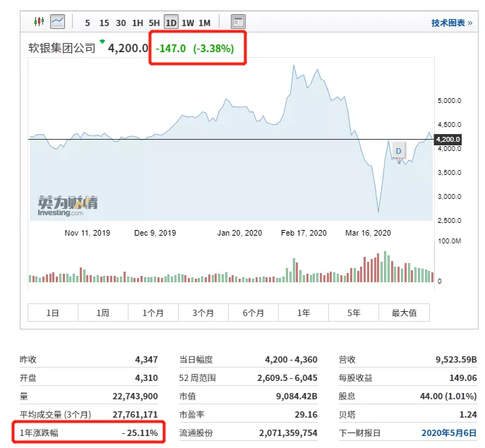Select the 营收 value 9,523.59B
Image resolution: width=485 pixels, height=448 pixels.
tap(456, 360)
